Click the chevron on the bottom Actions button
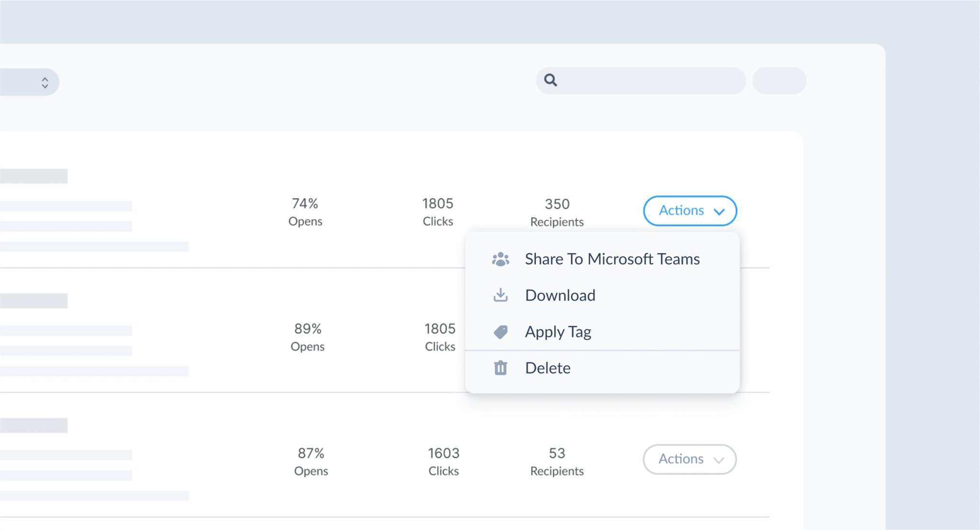Viewport: 980px width, 530px height. 718,460
